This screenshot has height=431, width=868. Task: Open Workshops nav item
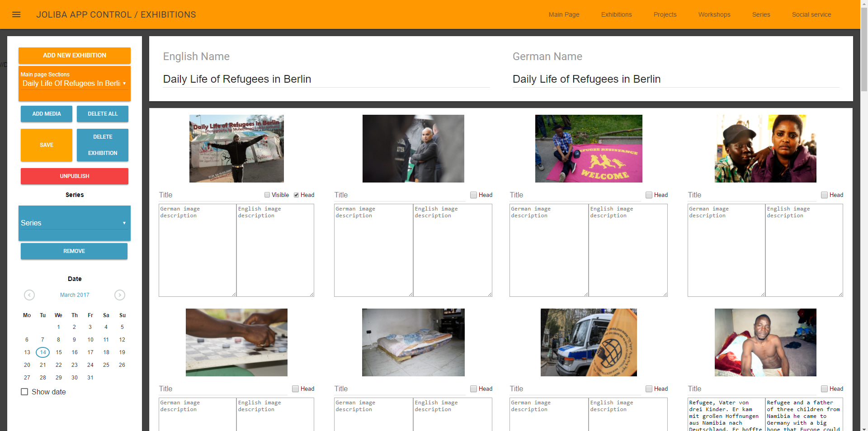tap(714, 14)
